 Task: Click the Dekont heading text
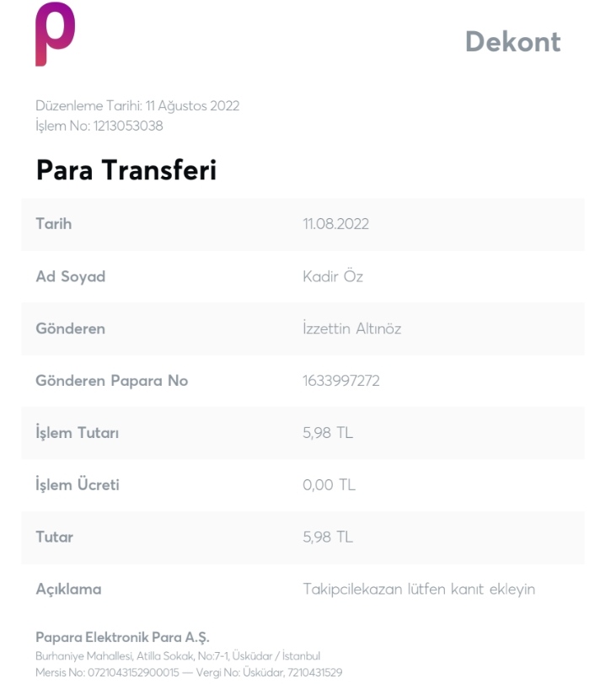[512, 42]
